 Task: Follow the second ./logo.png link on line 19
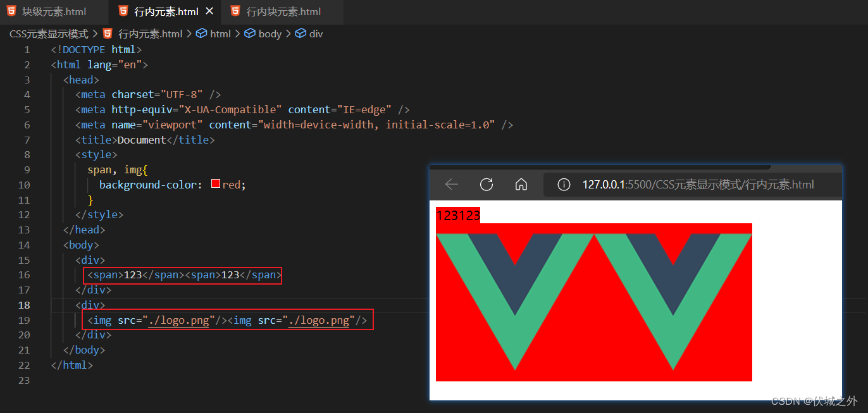tap(319, 320)
